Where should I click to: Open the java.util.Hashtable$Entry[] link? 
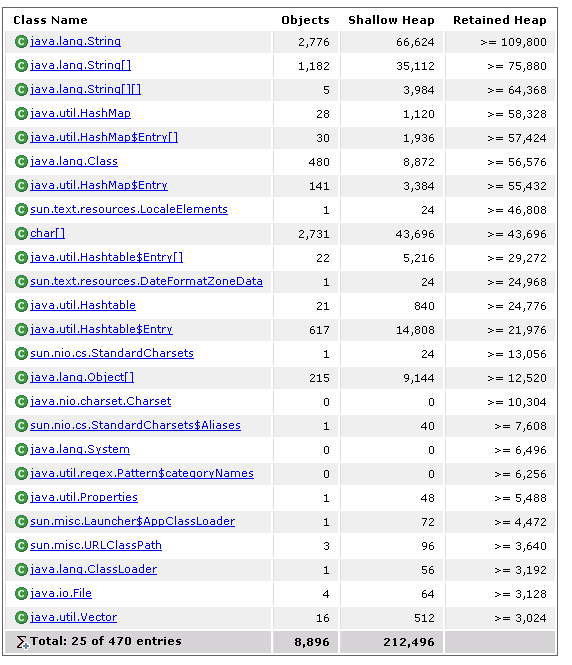click(106, 257)
